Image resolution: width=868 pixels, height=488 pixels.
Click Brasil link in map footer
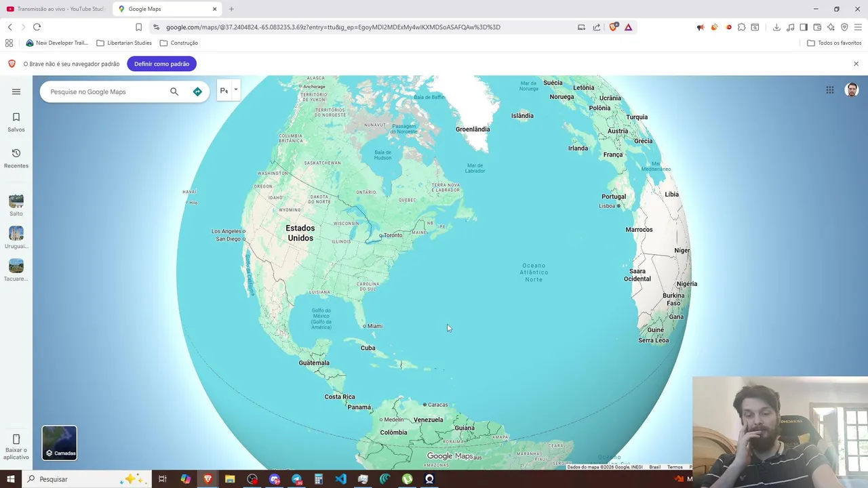tap(655, 467)
